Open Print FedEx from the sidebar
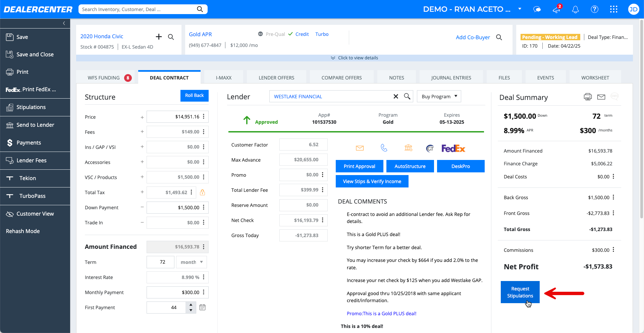644x333 pixels. 31,89
